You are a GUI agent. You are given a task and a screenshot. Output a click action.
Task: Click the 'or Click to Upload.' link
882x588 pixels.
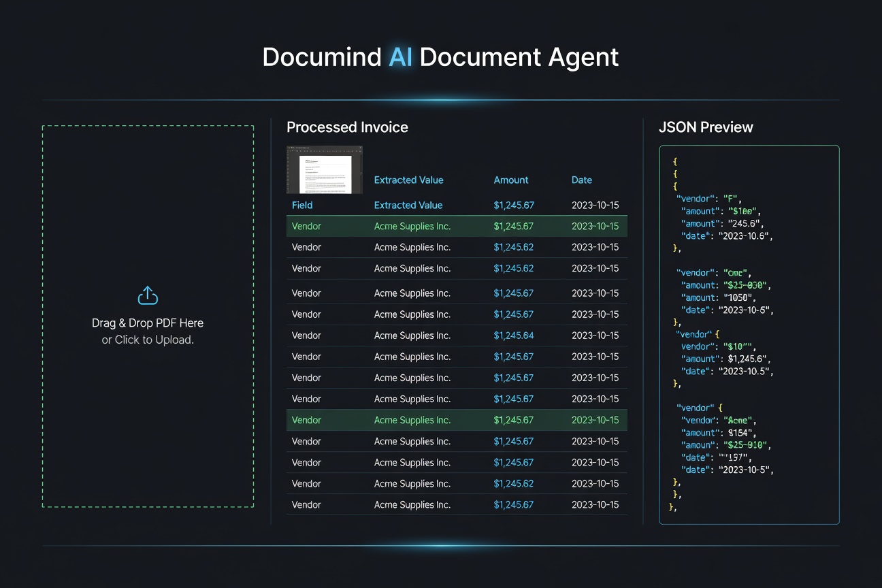148,340
